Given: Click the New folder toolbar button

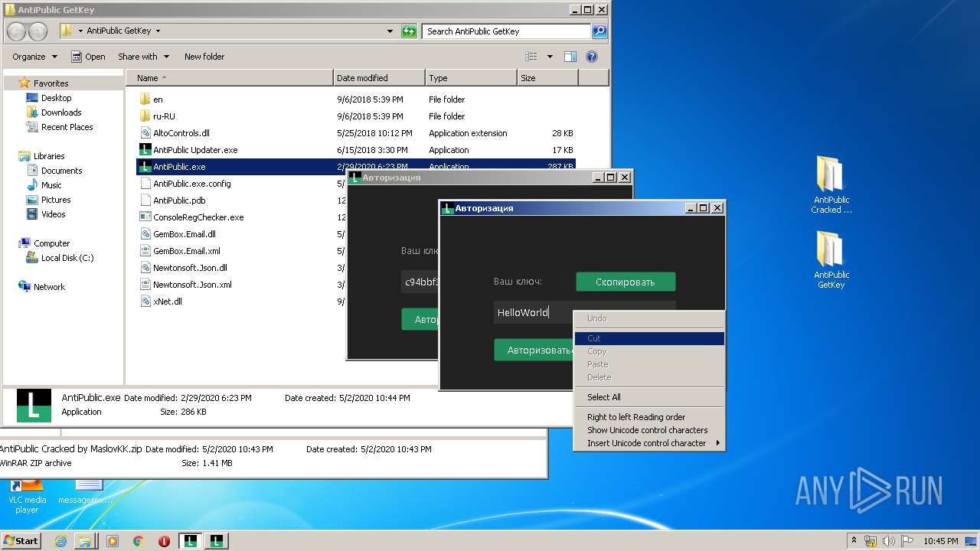Looking at the screenshot, I should [204, 57].
